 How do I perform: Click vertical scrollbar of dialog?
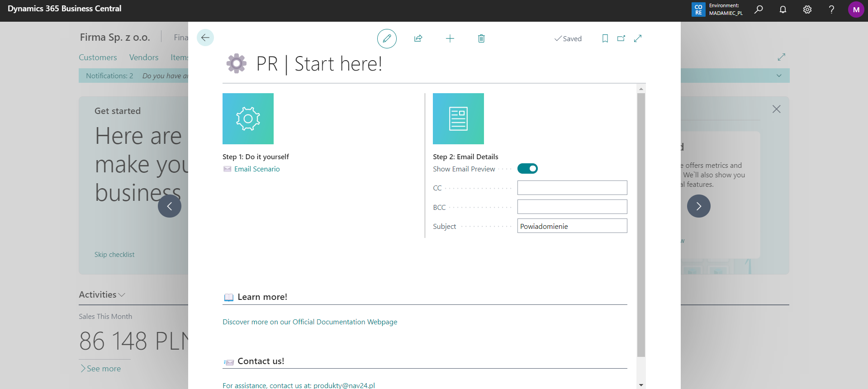pos(641,225)
